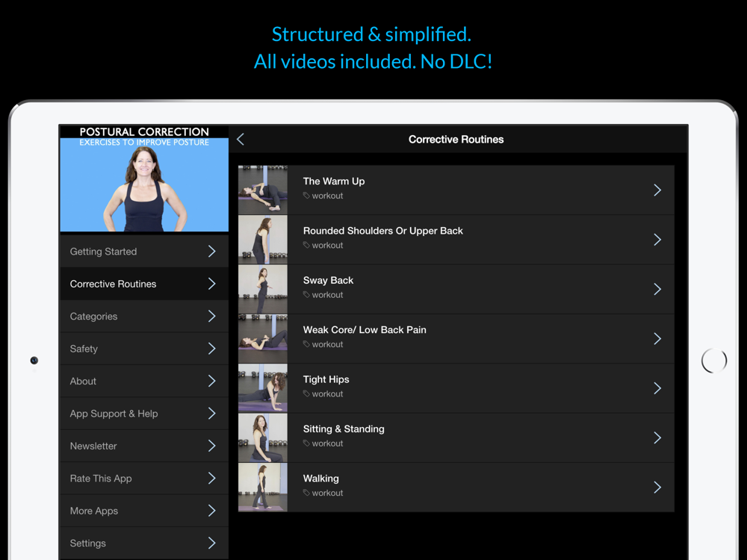Open The Warm Up workout
The image size is (747, 560).
tap(456, 190)
